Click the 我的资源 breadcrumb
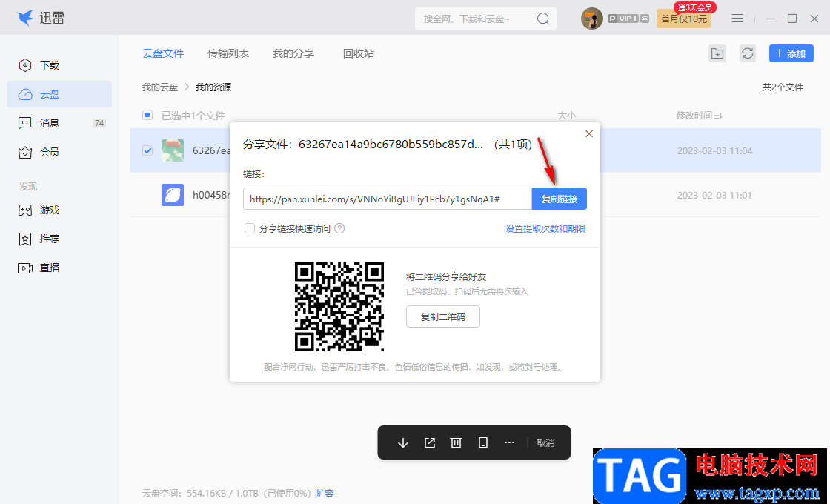The image size is (830, 504). pos(213,87)
